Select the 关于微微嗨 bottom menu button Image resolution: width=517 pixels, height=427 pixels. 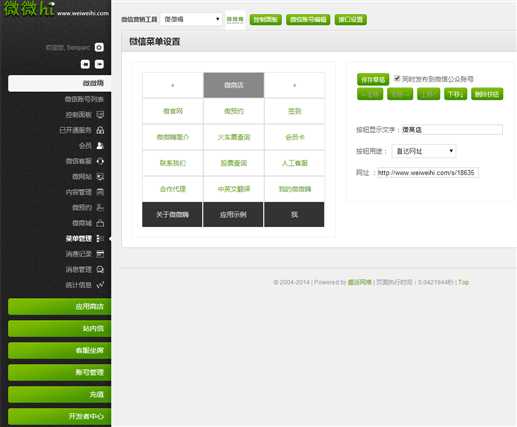coord(172,215)
